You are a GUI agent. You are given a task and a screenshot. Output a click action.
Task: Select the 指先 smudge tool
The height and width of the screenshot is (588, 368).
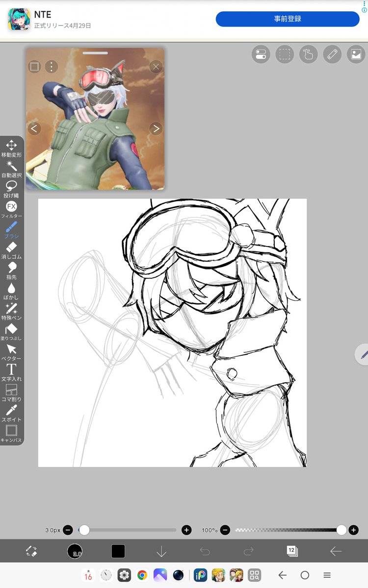pyautogui.click(x=11, y=271)
